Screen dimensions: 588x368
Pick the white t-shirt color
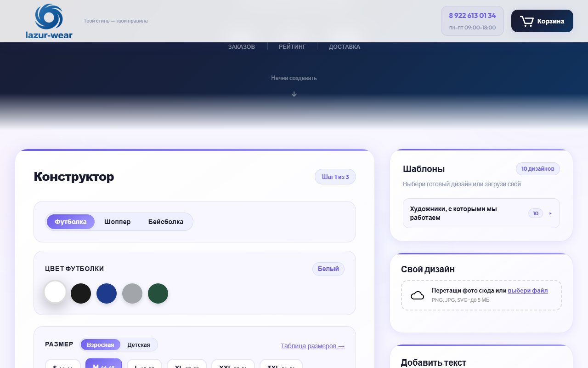click(x=55, y=293)
